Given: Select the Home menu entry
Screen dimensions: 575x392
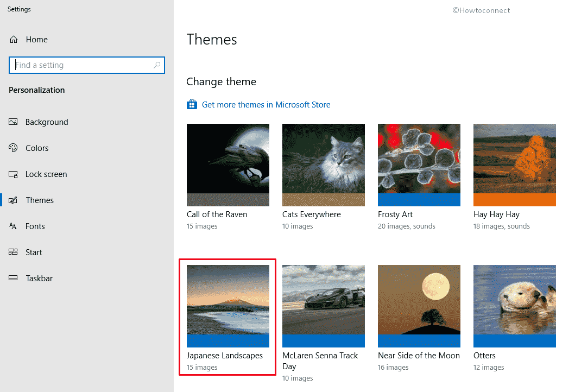Looking at the screenshot, I should click(x=37, y=39).
